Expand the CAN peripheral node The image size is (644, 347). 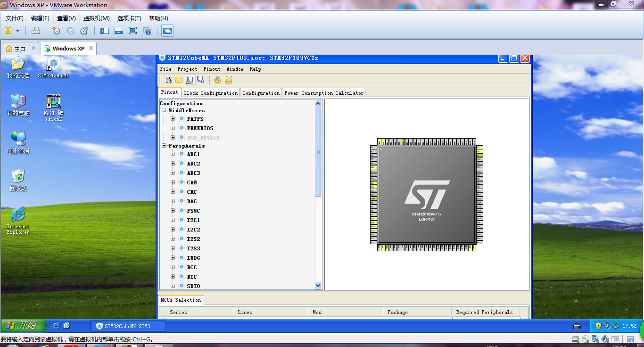pyautogui.click(x=173, y=182)
